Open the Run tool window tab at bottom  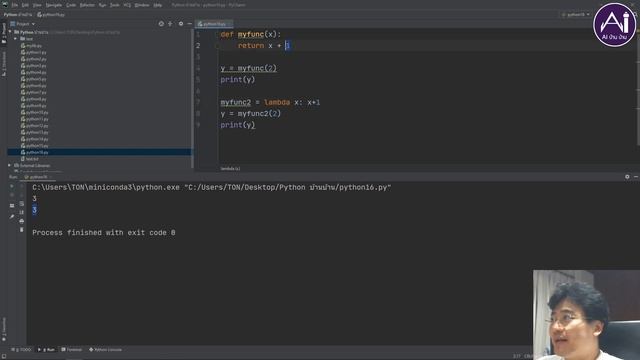[47, 350]
